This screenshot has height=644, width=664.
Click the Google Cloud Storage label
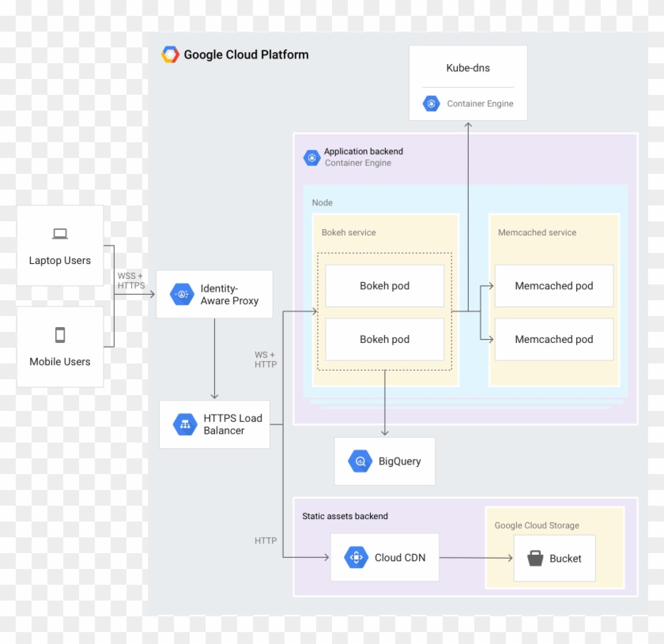(537, 525)
